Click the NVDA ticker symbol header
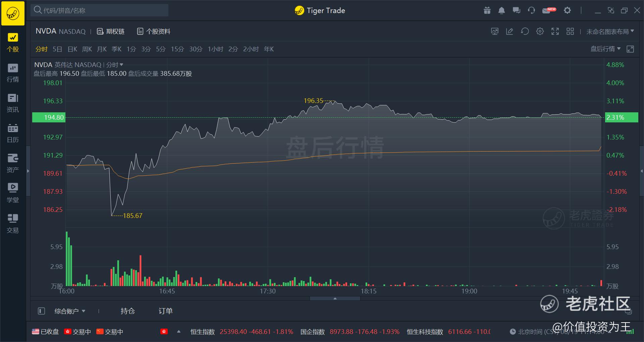Viewport: 644px width, 342px height. 46,31
